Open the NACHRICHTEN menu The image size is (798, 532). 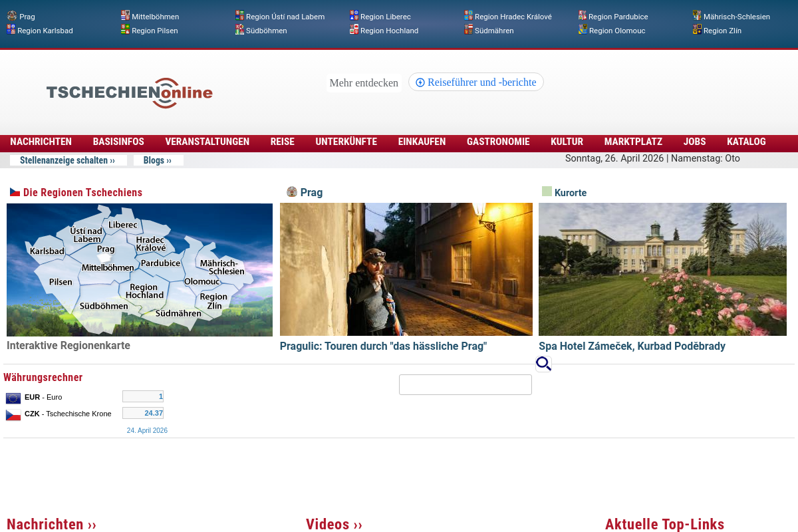point(41,142)
